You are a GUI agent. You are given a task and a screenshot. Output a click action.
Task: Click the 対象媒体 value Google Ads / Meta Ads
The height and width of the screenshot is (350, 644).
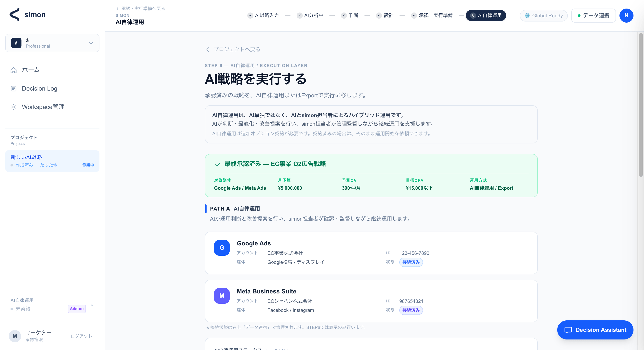click(240, 188)
